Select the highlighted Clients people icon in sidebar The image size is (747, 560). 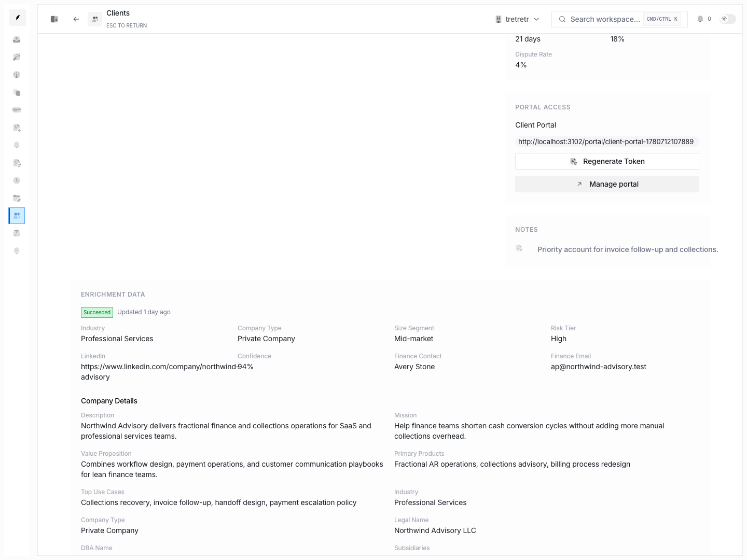pyautogui.click(x=17, y=216)
